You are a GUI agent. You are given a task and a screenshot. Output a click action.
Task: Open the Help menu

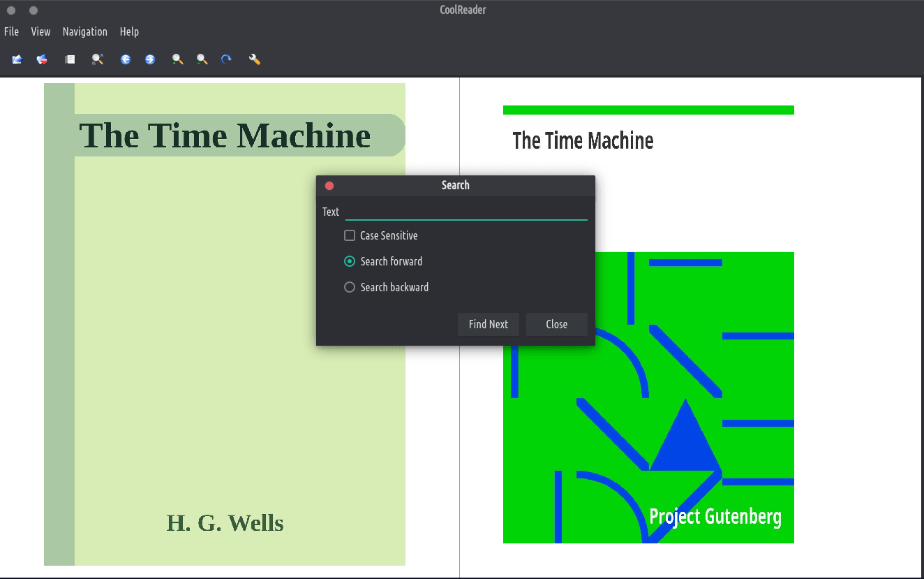pos(129,31)
